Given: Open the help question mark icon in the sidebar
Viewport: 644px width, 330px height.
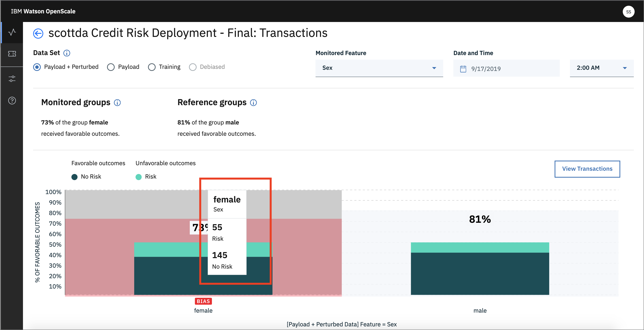Looking at the screenshot, I should coord(12,101).
